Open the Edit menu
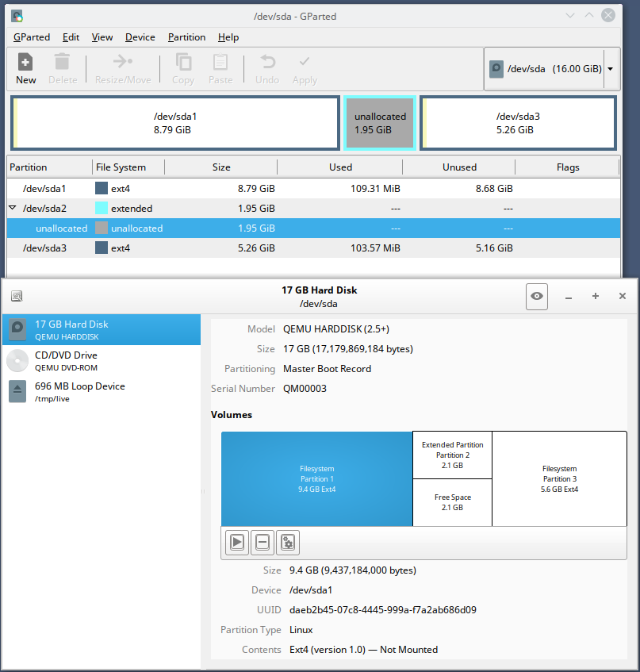 click(71, 37)
